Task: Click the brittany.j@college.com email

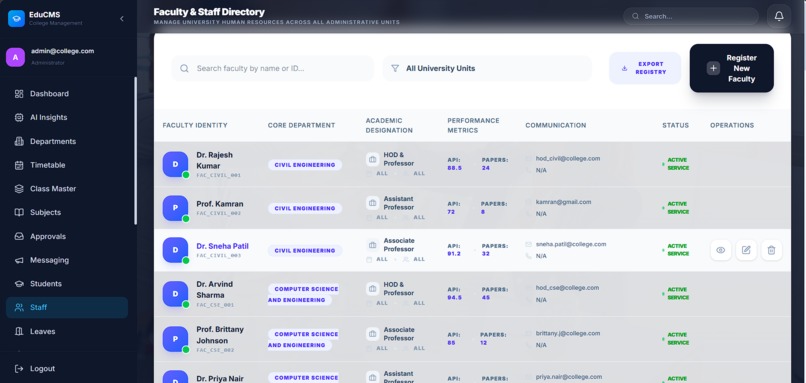Action: (568, 333)
